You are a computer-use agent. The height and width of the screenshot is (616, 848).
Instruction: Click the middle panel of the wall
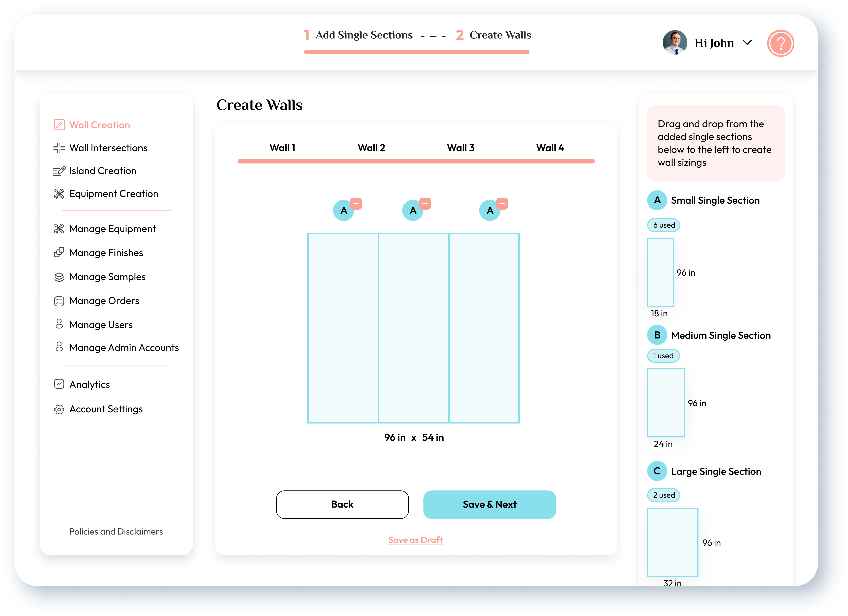coord(414,328)
